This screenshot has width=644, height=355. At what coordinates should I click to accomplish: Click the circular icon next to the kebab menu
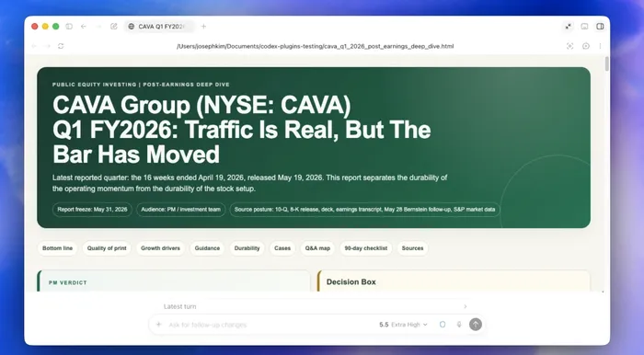click(586, 46)
